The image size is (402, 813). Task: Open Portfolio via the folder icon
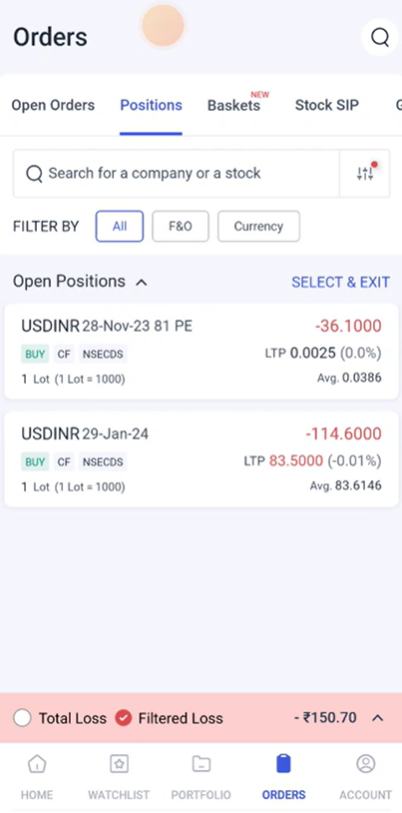click(x=201, y=764)
